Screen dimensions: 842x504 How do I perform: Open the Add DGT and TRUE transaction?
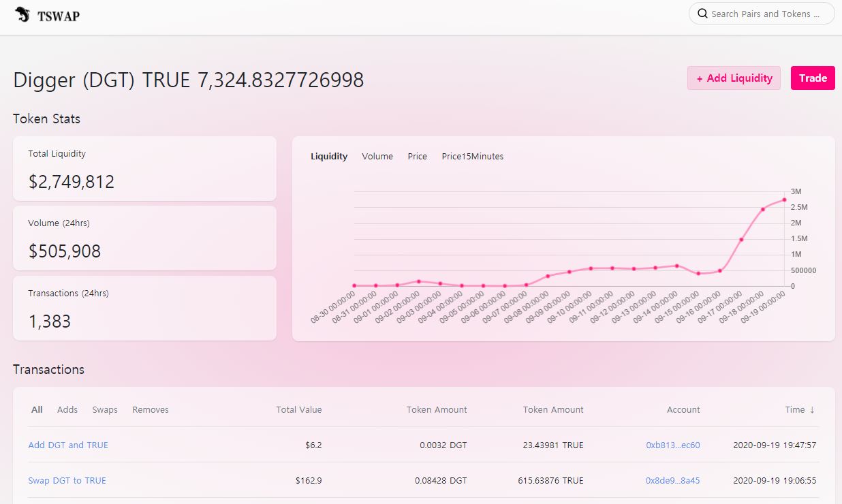pyautogui.click(x=68, y=445)
